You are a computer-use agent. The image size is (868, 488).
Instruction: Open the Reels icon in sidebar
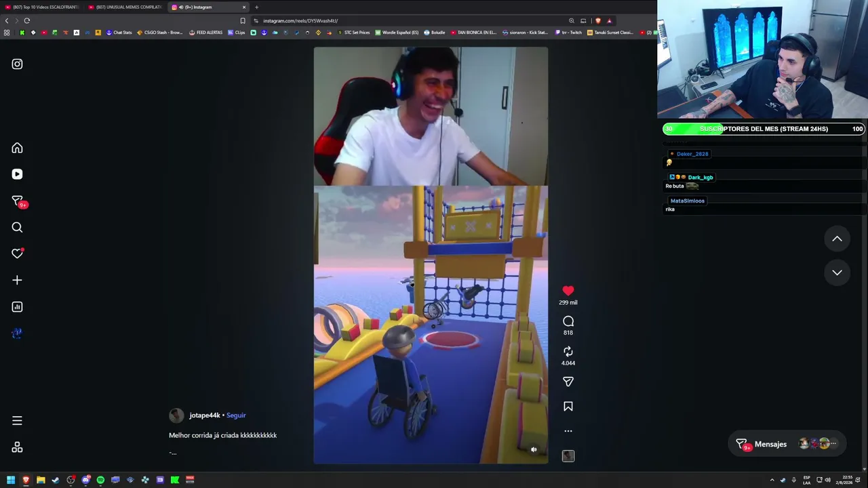tap(17, 174)
